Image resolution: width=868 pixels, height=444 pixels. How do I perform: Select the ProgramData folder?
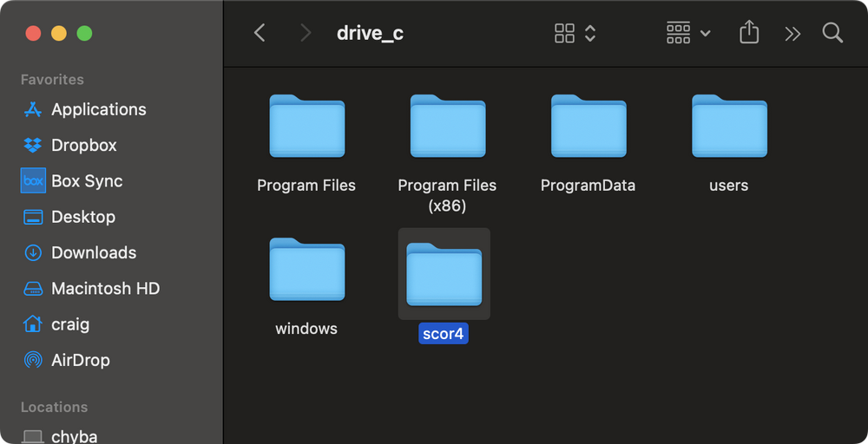coord(588,127)
